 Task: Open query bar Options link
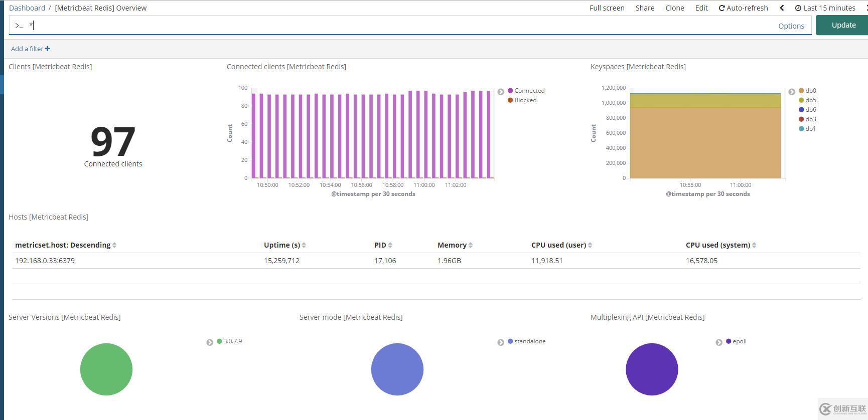pos(791,26)
